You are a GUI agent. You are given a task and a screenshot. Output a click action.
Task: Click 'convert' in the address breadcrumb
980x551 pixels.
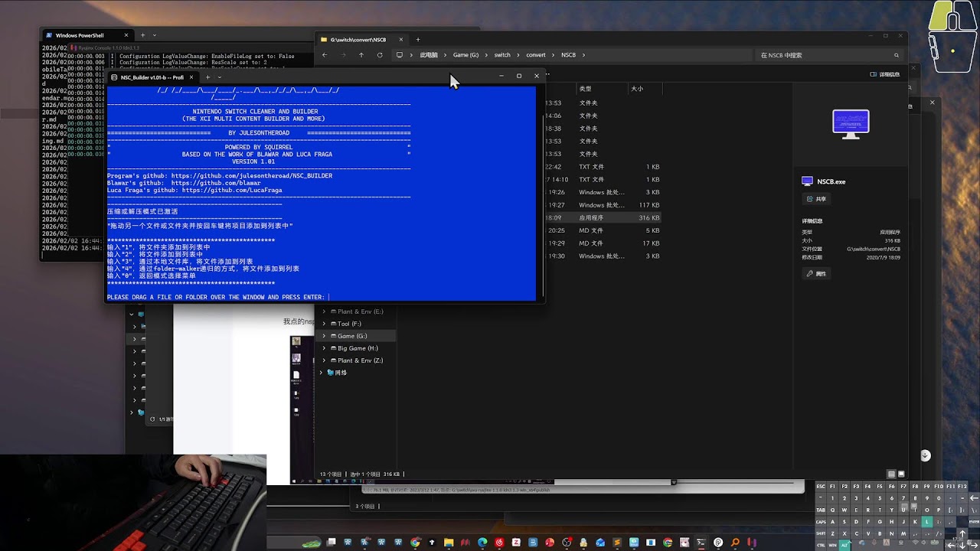535,55
